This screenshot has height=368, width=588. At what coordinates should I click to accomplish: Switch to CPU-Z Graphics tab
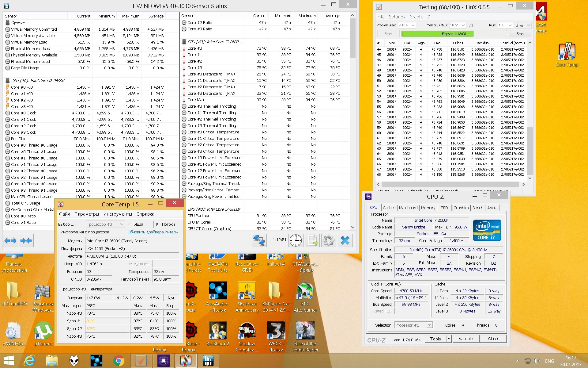[461, 208]
